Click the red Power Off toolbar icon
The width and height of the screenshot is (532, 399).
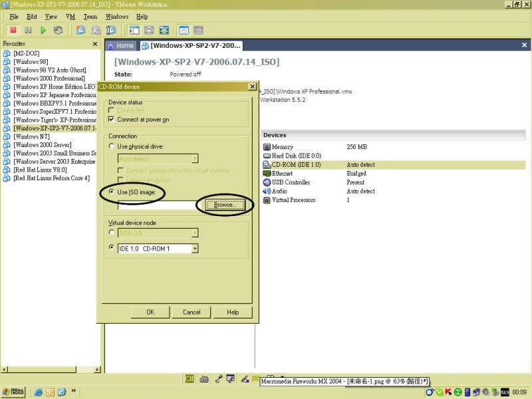click(13, 30)
